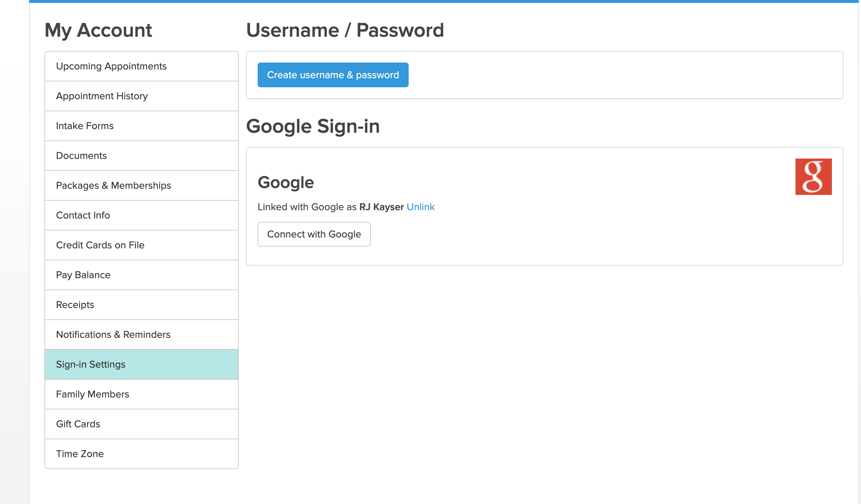861x504 pixels.
Task: Open Notifications & Reminders settings
Action: 142,335
